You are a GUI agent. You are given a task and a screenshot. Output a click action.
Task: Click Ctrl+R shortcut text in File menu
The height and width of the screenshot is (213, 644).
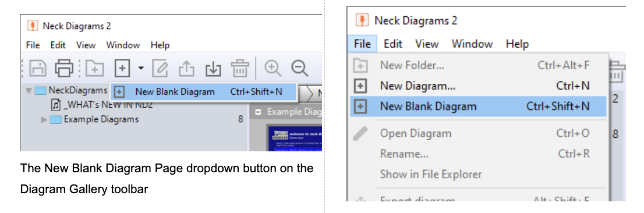coord(574,154)
